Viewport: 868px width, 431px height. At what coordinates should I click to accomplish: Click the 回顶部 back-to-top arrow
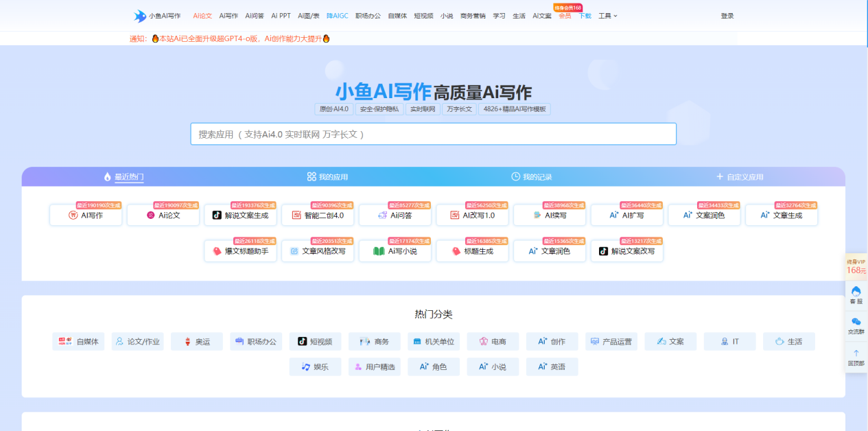point(856,357)
